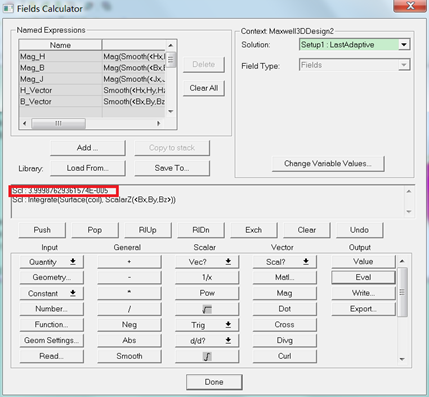
Task: Click the Save To... library button
Action: 172,168
